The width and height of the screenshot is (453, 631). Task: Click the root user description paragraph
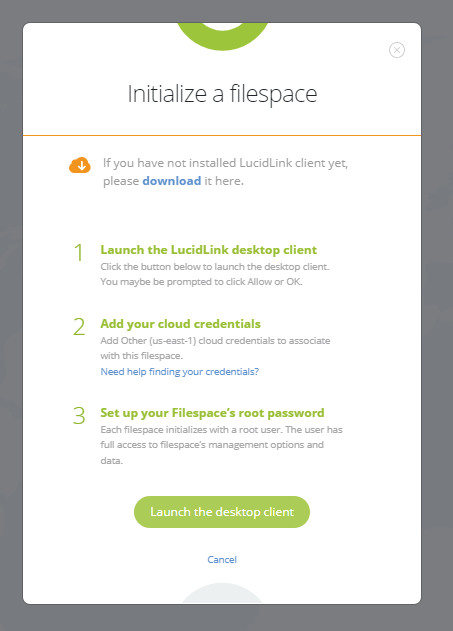(222, 445)
